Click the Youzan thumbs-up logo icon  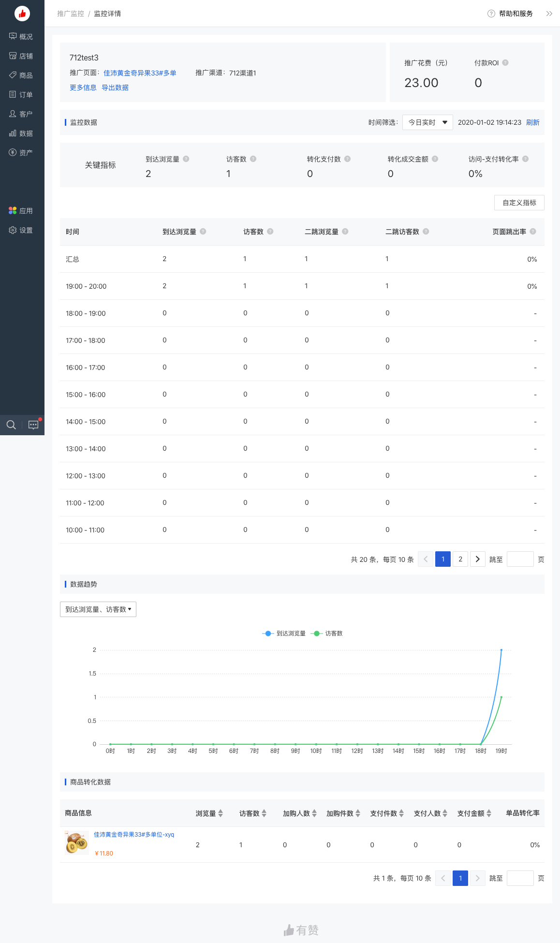(22, 14)
